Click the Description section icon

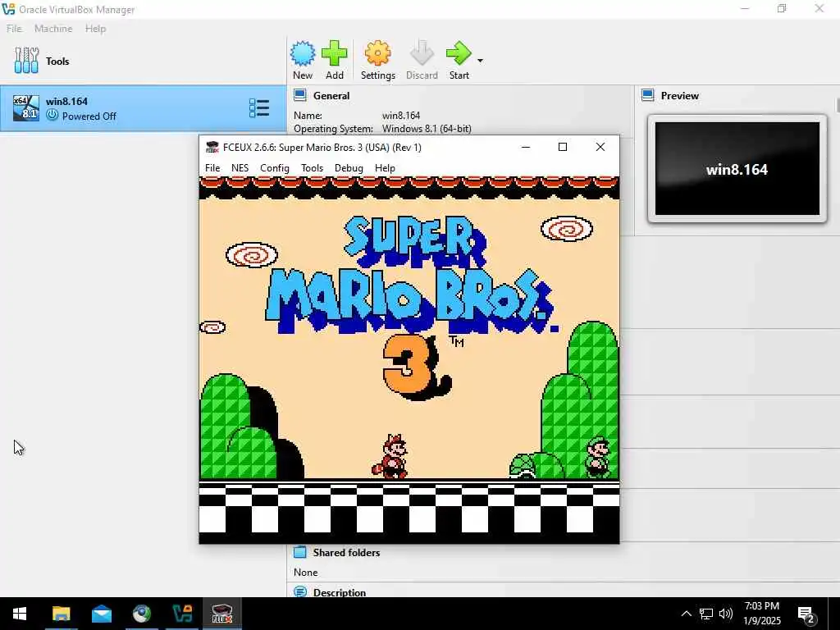300,592
